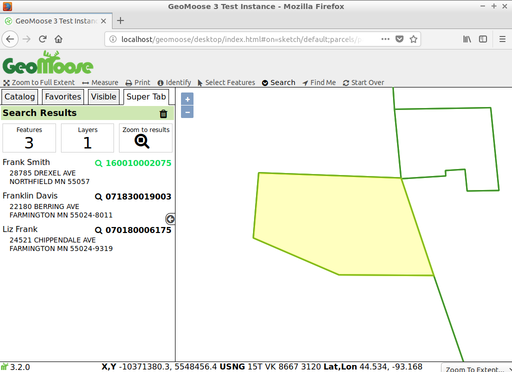Open page actions three-dot menu
Screen dimensions: 512x372
pyautogui.click(x=385, y=39)
